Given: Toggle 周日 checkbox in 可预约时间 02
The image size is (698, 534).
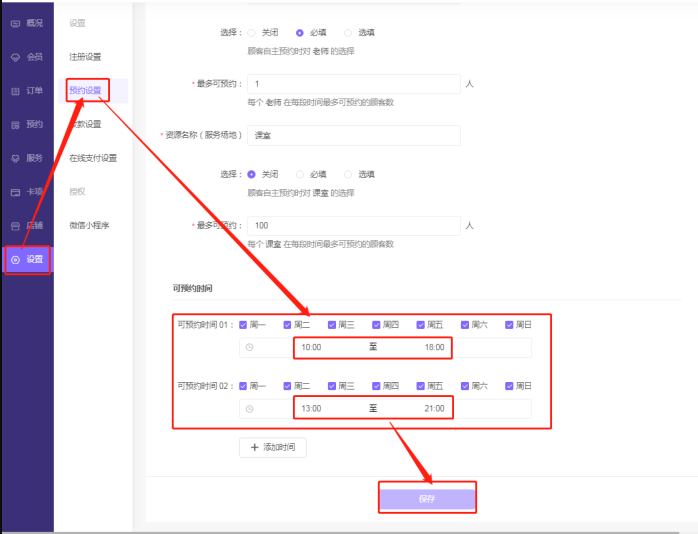Looking at the screenshot, I should coord(509,386).
